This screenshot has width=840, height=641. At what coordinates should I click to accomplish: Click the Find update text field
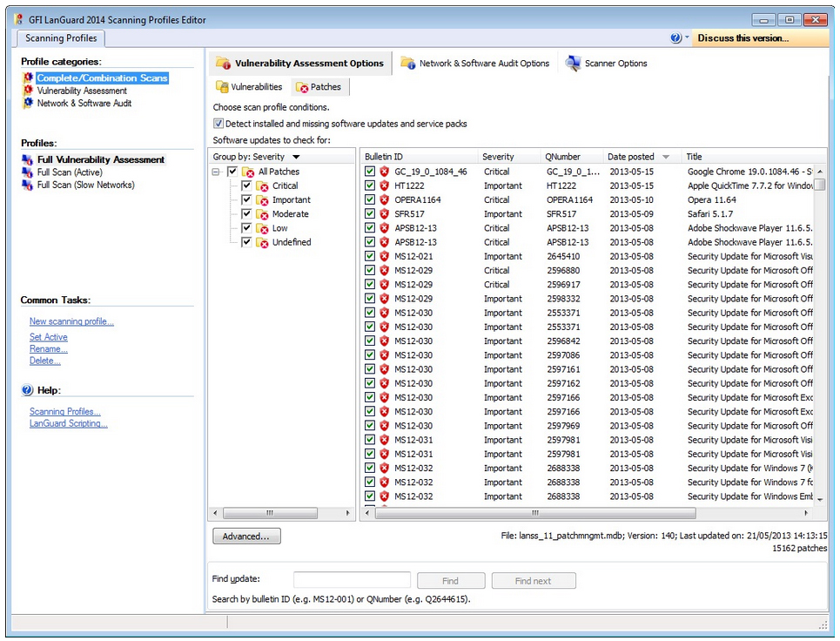[352, 580]
